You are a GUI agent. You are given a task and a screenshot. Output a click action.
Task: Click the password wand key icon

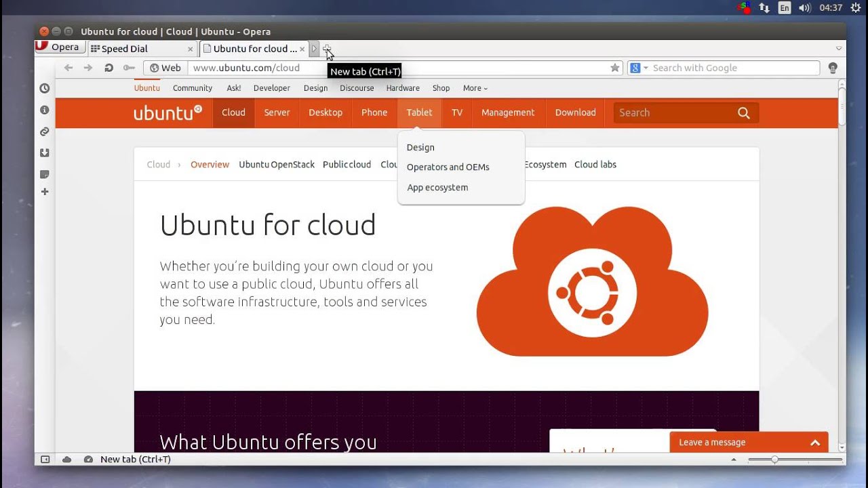point(129,68)
